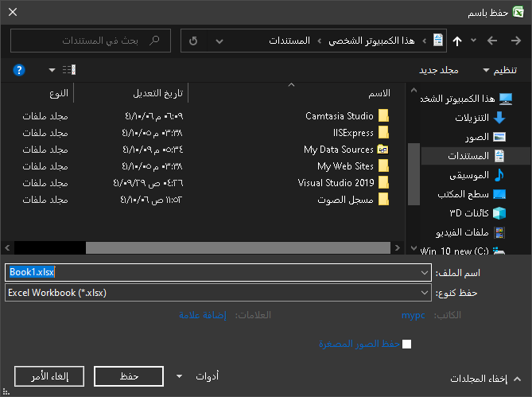The image size is (532, 397).
Task: Open view options dropdown arrow
Action: coord(52,70)
